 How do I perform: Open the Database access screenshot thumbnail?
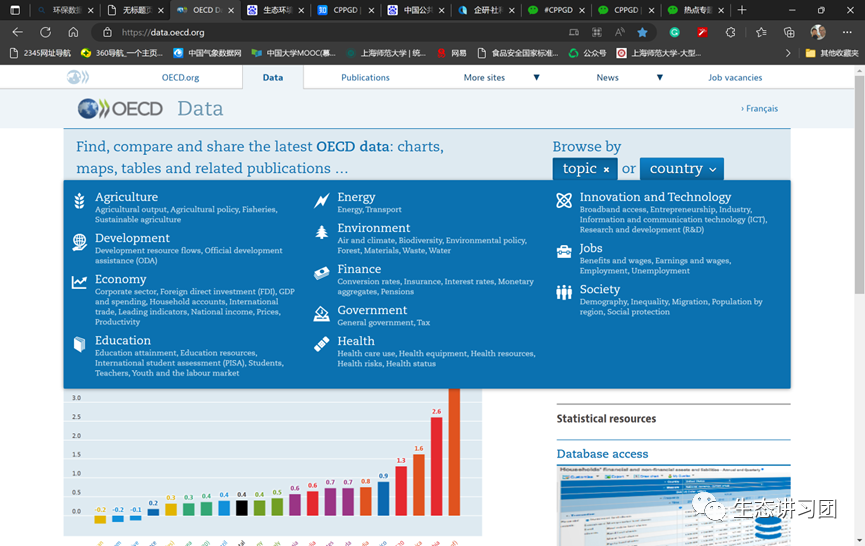click(x=674, y=505)
